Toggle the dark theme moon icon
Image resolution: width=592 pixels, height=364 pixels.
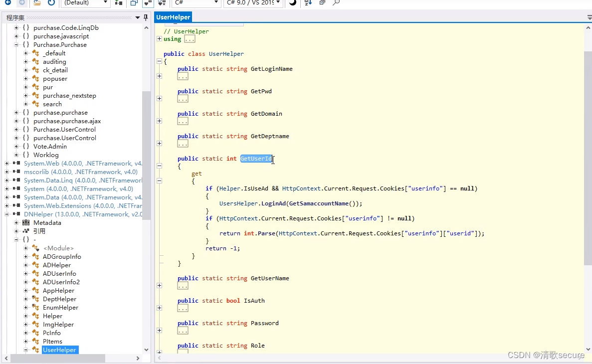pos(293,2)
